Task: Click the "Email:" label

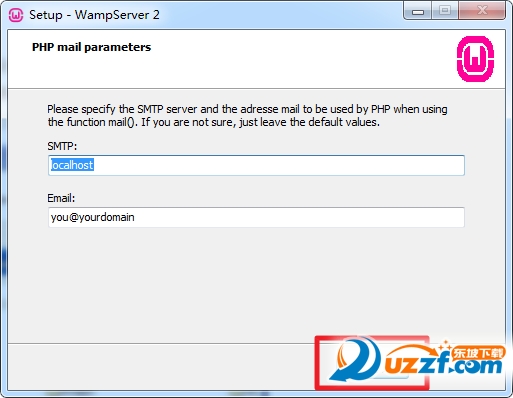Action: coord(61,198)
